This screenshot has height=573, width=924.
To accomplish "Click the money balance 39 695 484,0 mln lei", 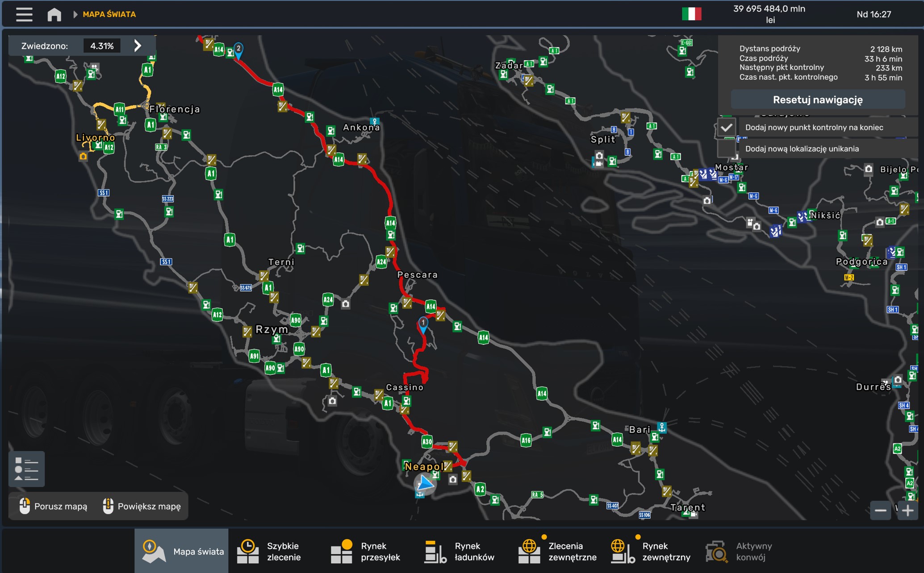I will click(x=769, y=14).
